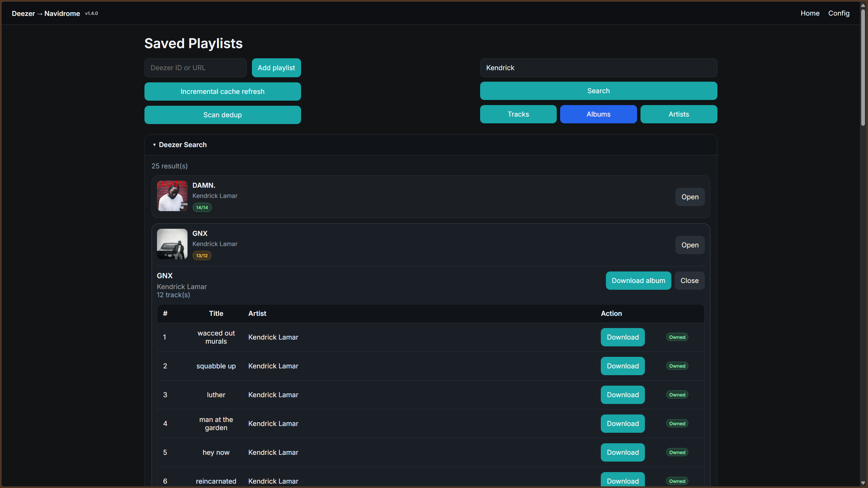Click the Deezer → Navidrome app title
The height and width of the screenshot is (488, 868).
coord(46,14)
